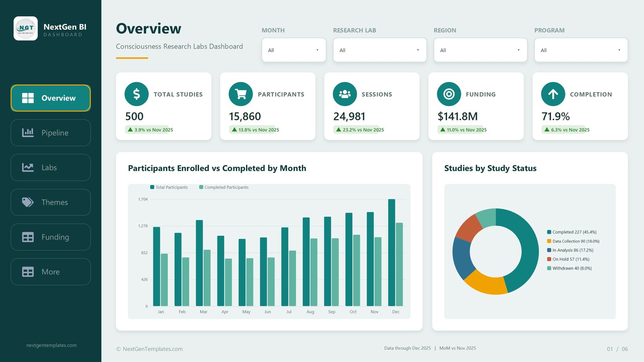The height and width of the screenshot is (362, 644).
Task: Click the Completed Participants legend swatch
Action: (201, 187)
